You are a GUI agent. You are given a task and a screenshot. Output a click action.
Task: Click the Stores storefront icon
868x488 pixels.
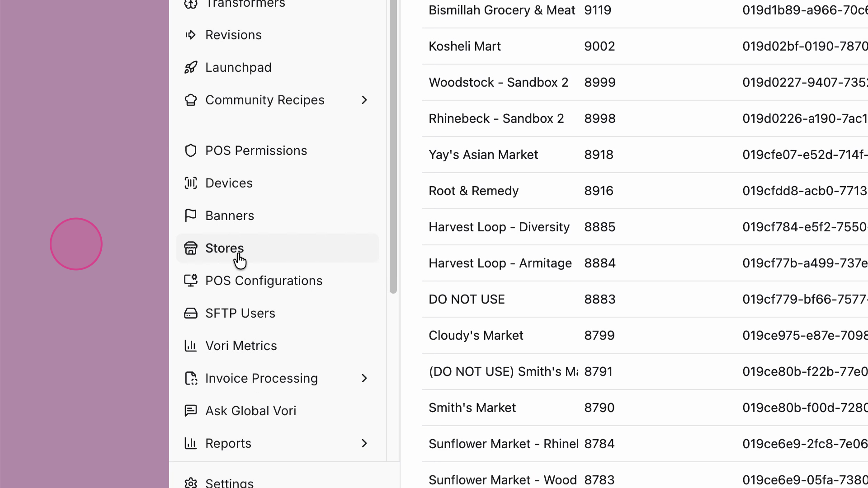point(190,248)
